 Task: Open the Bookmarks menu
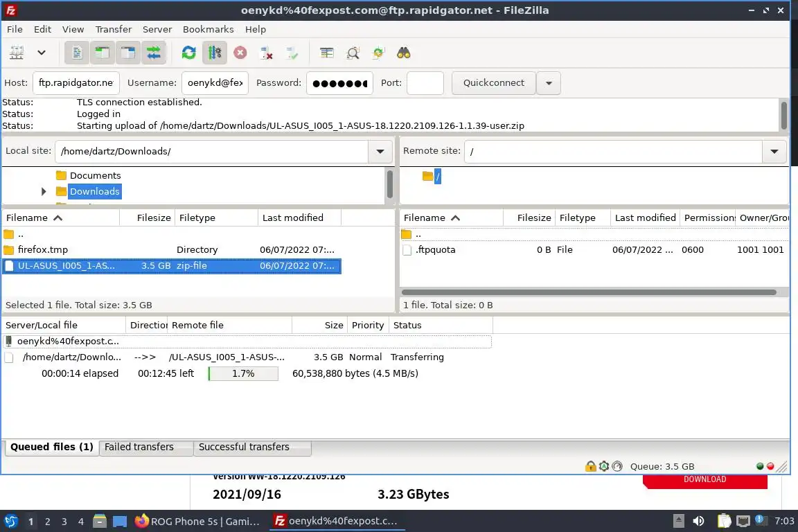[x=208, y=29]
